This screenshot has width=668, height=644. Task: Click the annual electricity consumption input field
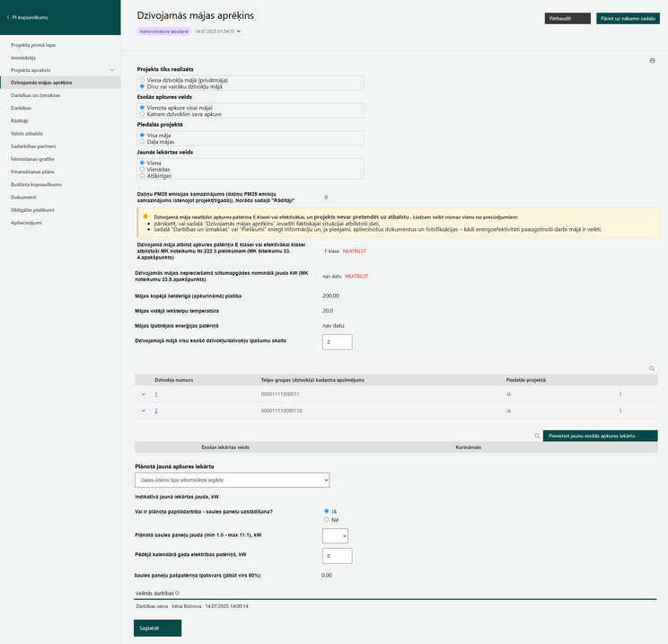click(x=337, y=556)
